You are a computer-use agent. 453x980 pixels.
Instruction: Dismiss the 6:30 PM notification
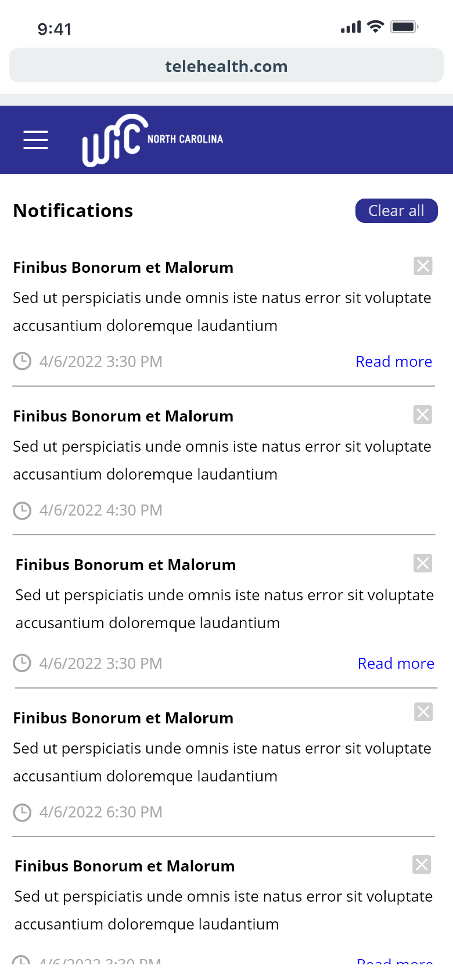click(x=423, y=712)
